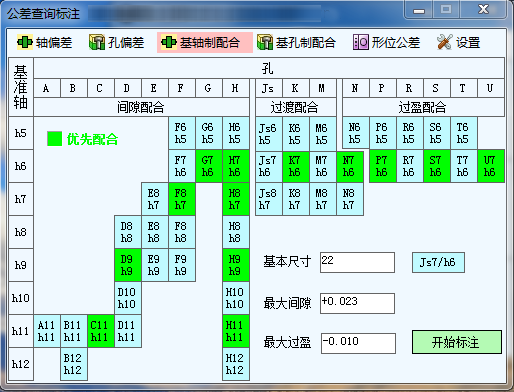Click the 开始标注 button
The height and width of the screenshot is (392, 514).
coord(457,342)
